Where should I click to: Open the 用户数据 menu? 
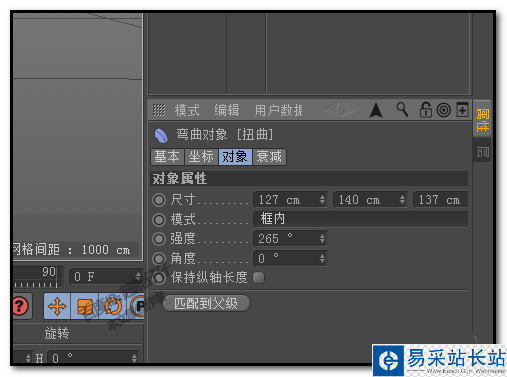pos(279,110)
